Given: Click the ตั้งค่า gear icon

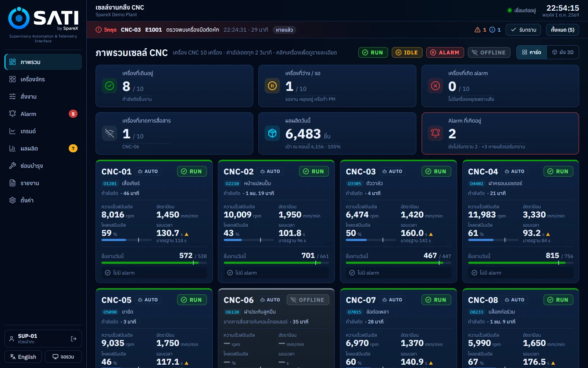Looking at the screenshot, I should (12, 200).
